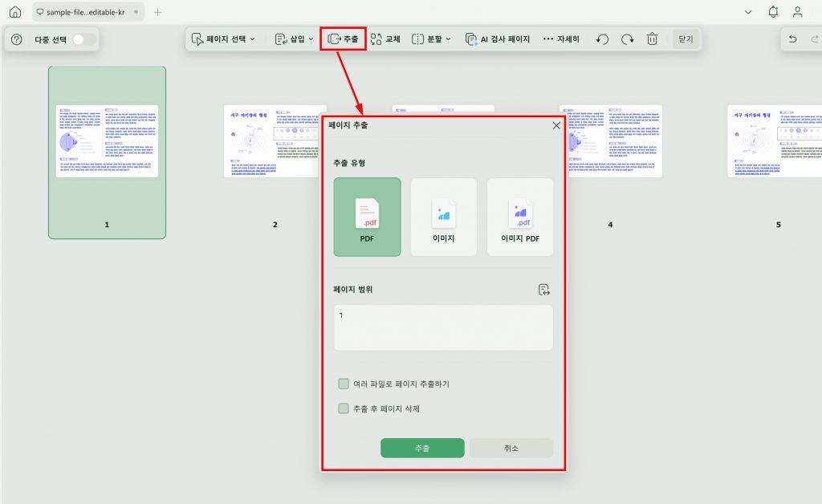
Task: Expand the title bar chevron menu
Action: [x=748, y=12]
